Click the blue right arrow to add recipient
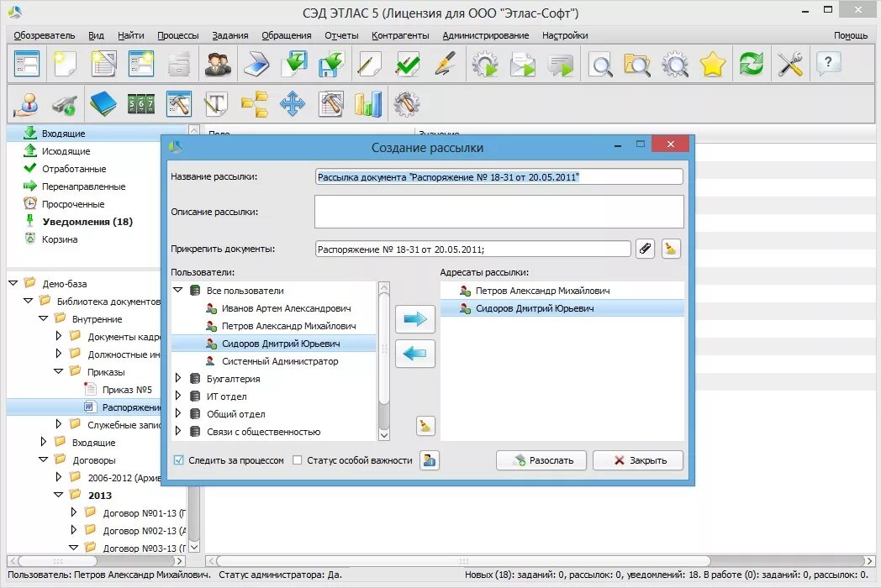The height and width of the screenshot is (588, 881). [415, 319]
